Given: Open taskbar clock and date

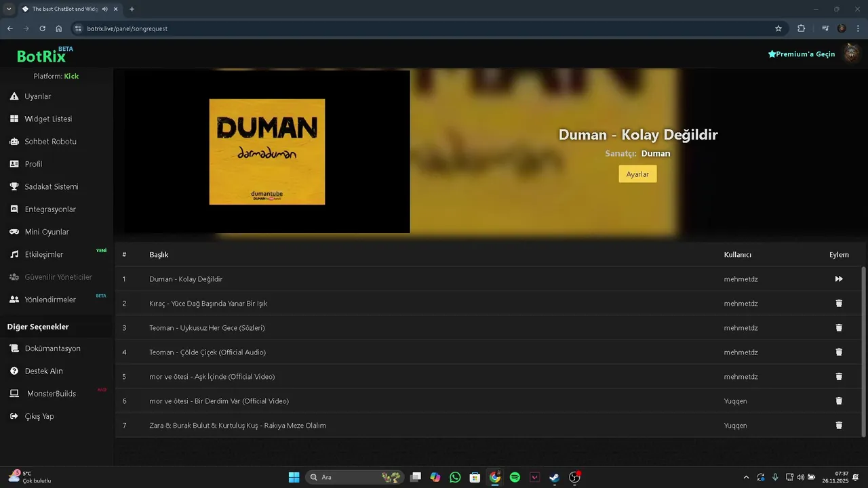Looking at the screenshot, I should tap(835, 477).
